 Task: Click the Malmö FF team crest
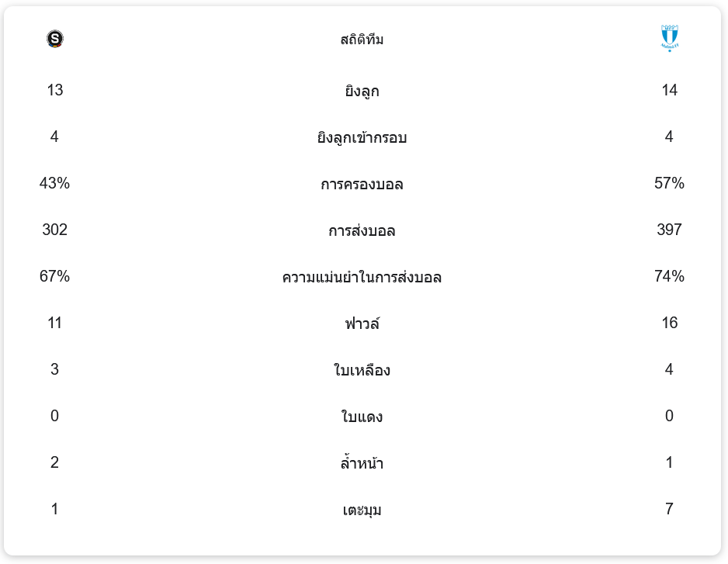pyautogui.click(x=669, y=38)
